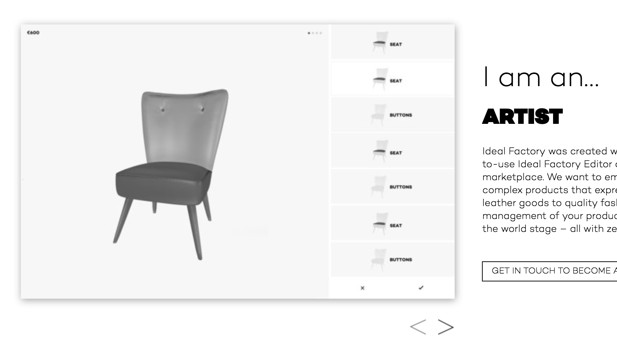Click the chair icon in bottom BUTTONS row
The height and width of the screenshot is (364, 617).
379,259
